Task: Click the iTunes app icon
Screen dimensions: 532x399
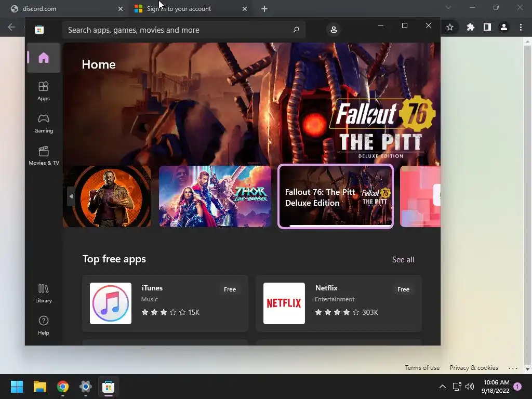Action: 111,303
